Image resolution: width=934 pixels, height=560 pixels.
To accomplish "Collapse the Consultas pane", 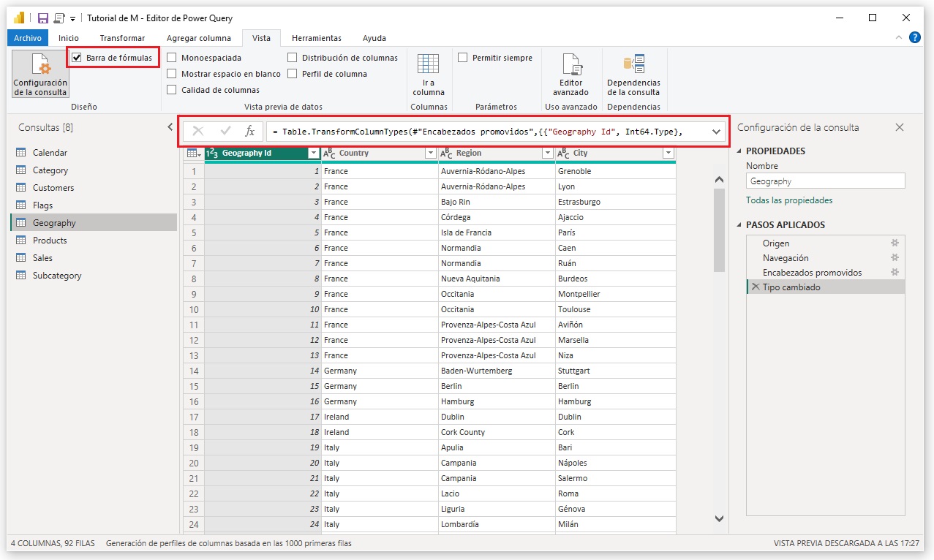I will pyautogui.click(x=170, y=127).
